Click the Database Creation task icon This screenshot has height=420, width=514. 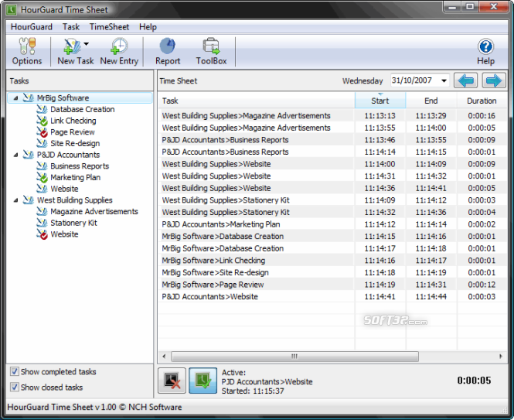pos(42,109)
